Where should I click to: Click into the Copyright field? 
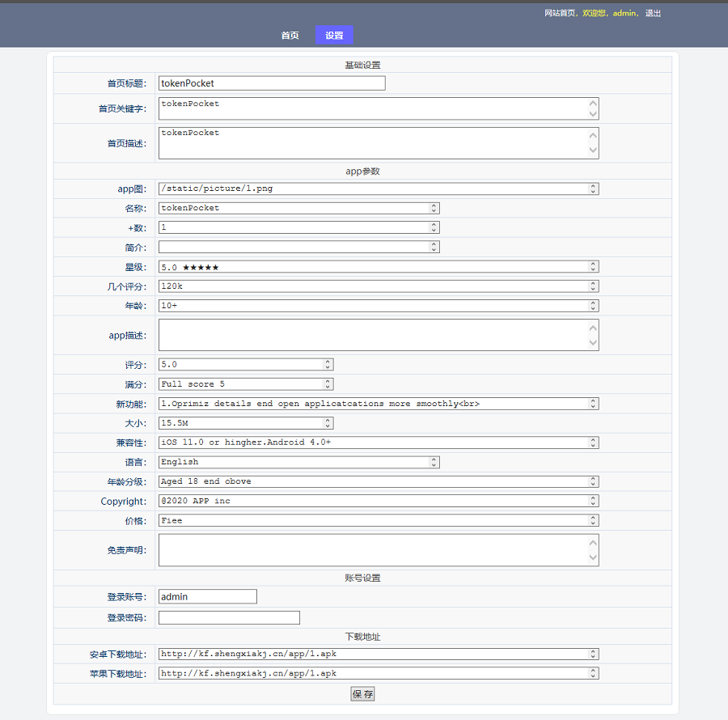(x=379, y=501)
